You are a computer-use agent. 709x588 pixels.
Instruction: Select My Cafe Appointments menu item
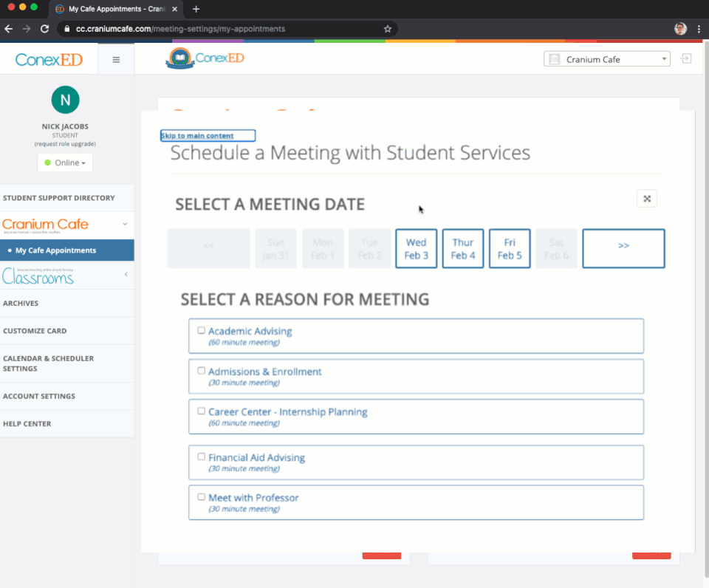tap(67, 250)
